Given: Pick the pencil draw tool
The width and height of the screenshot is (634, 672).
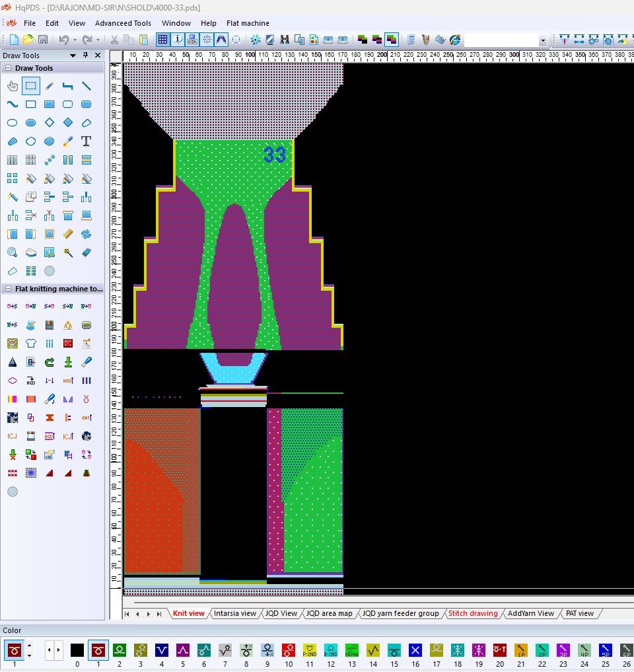Looking at the screenshot, I should click(49, 86).
